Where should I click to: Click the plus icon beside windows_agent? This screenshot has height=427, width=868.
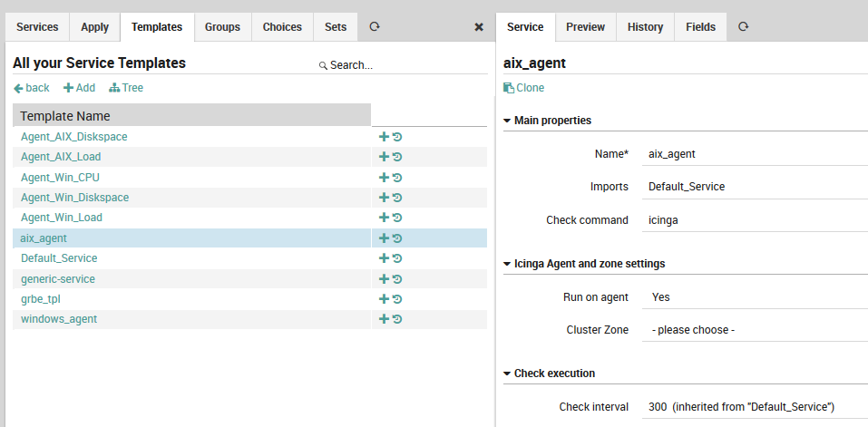point(384,319)
